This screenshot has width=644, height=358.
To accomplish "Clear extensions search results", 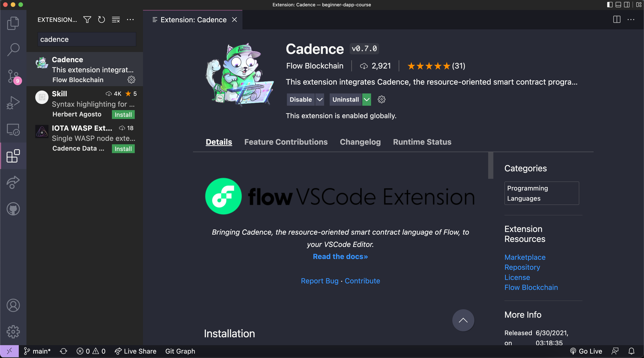I will 116,20.
